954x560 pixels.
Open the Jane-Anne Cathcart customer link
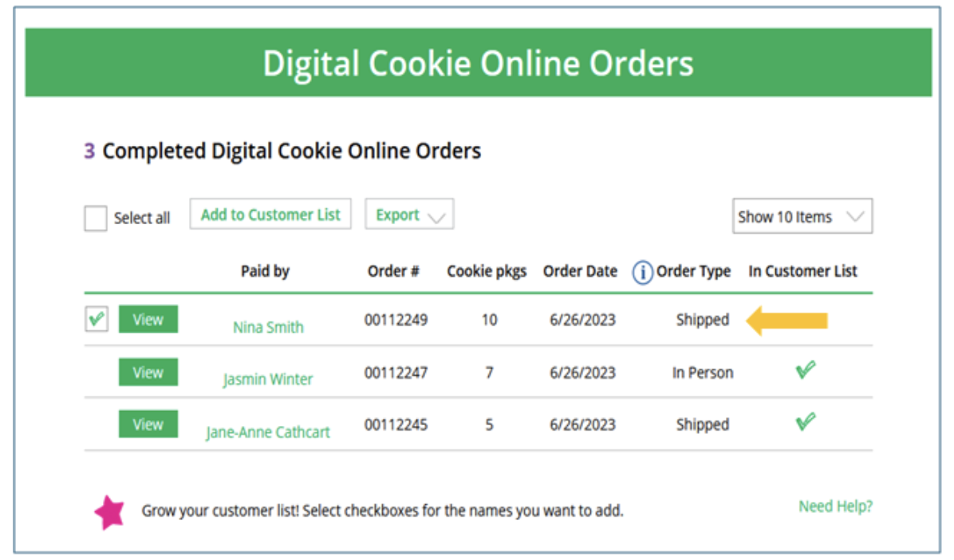pyautogui.click(x=268, y=432)
